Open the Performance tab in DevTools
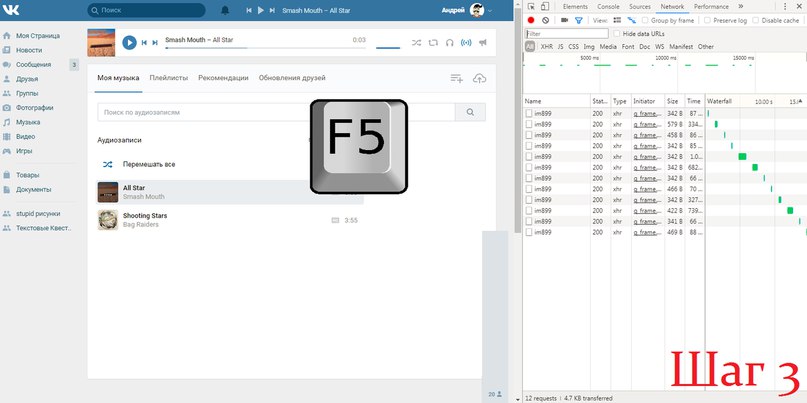The width and height of the screenshot is (807, 403). tap(711, 7)
